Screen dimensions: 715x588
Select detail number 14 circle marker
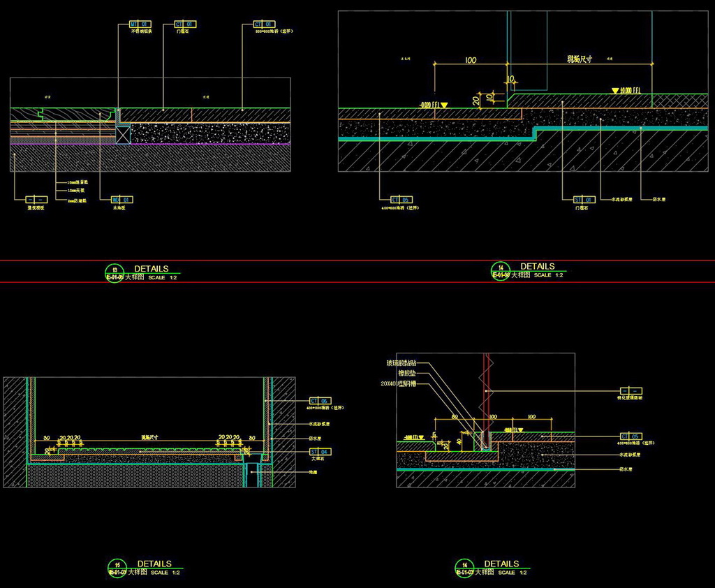pyautogui.click(x=501, y=270)
